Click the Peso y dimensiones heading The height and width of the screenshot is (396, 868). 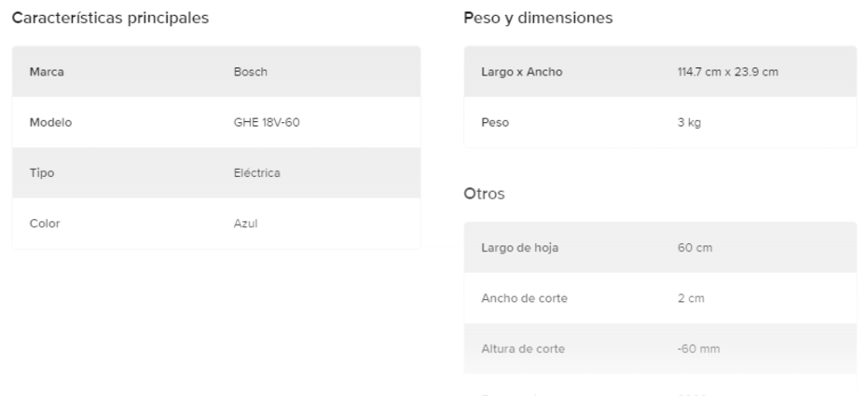[538, 19]
